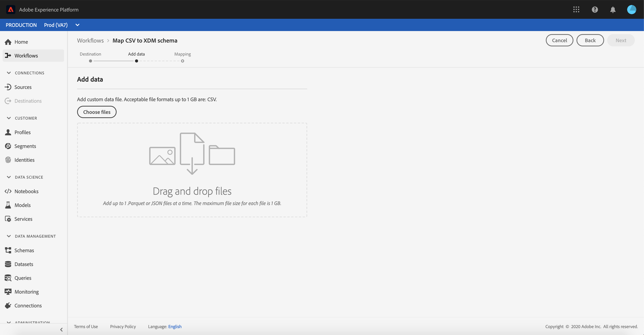This screenshot has width=644, height=335.
Task: Collapse the Data Science section
Action: [9, 177]
